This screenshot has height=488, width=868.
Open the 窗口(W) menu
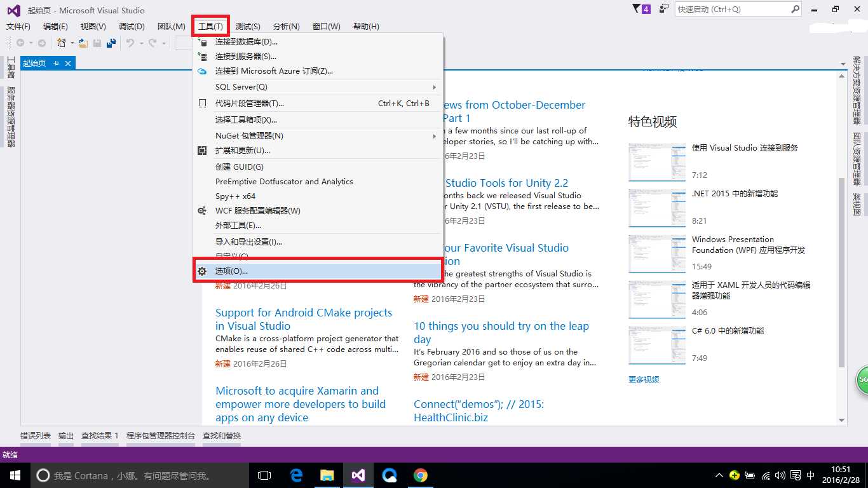click(327, 26)
